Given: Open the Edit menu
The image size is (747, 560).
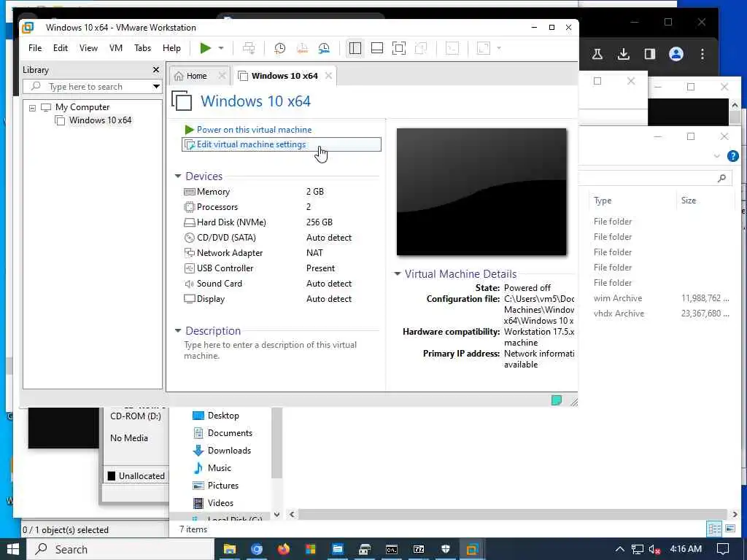Looking at the screenshot, I should [61, 48].
